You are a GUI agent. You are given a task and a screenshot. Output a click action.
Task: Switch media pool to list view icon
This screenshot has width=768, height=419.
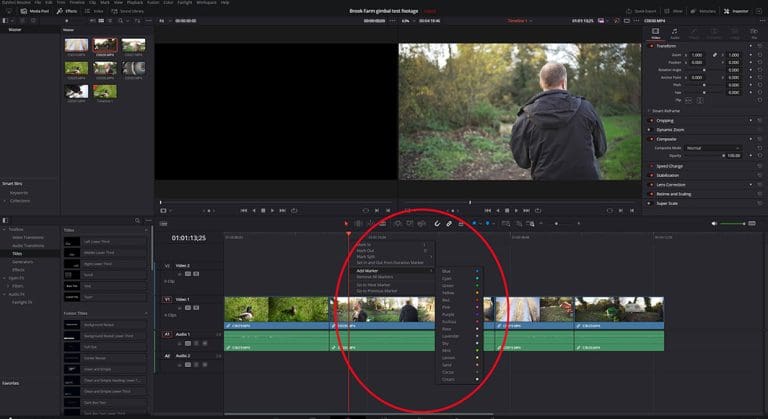point(110,21)
